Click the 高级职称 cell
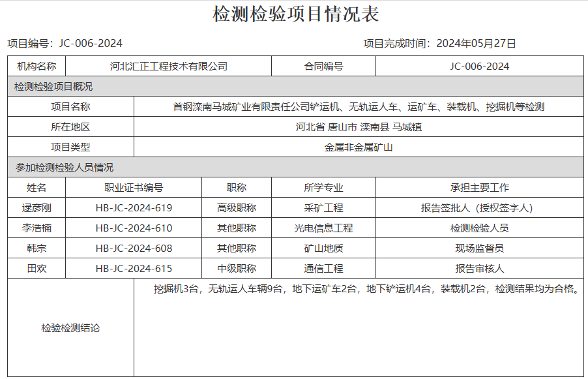588x379 pixels. tap(237, 208)
